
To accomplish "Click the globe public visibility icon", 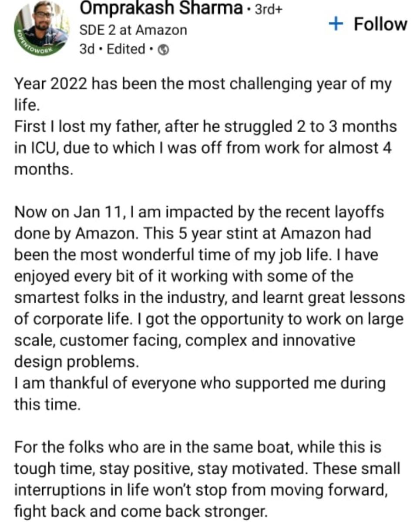I will click(x=162, y=50).
